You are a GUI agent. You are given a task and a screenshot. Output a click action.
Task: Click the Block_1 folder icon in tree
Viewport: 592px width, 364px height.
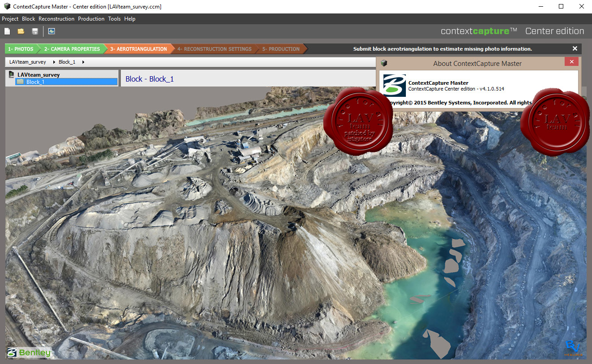point(20,82)
